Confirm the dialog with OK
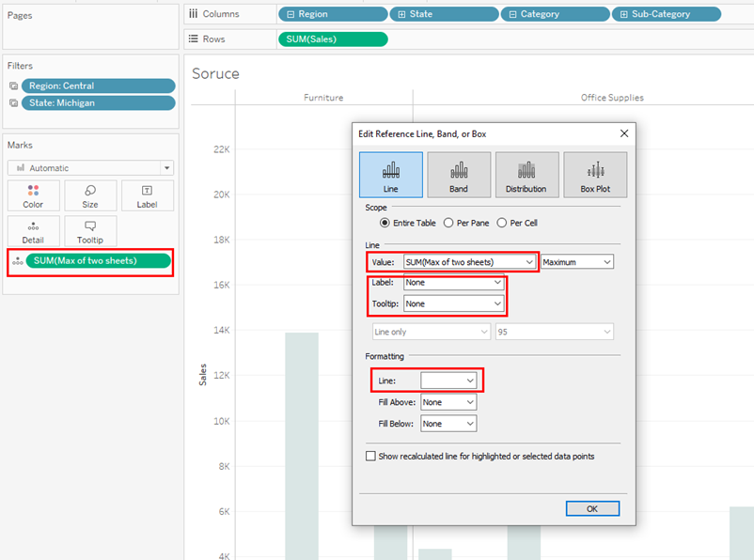754x560 pixels. click(x=592, y=508)
